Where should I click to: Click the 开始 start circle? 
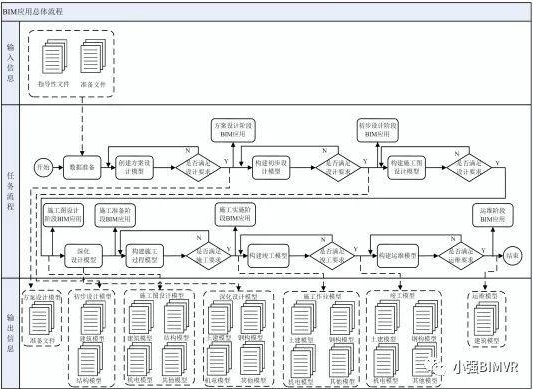coord(43,168)
